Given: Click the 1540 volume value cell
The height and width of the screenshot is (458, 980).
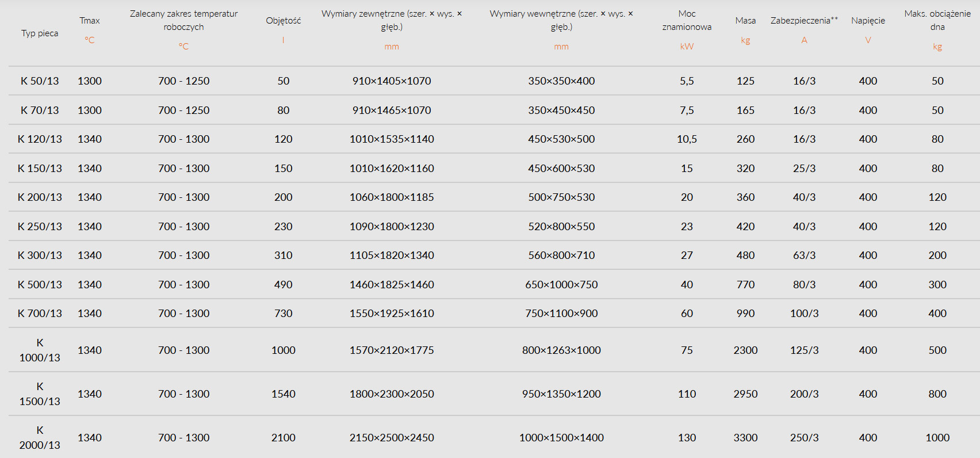Looking at the screenshot, I should click(283, 394).
